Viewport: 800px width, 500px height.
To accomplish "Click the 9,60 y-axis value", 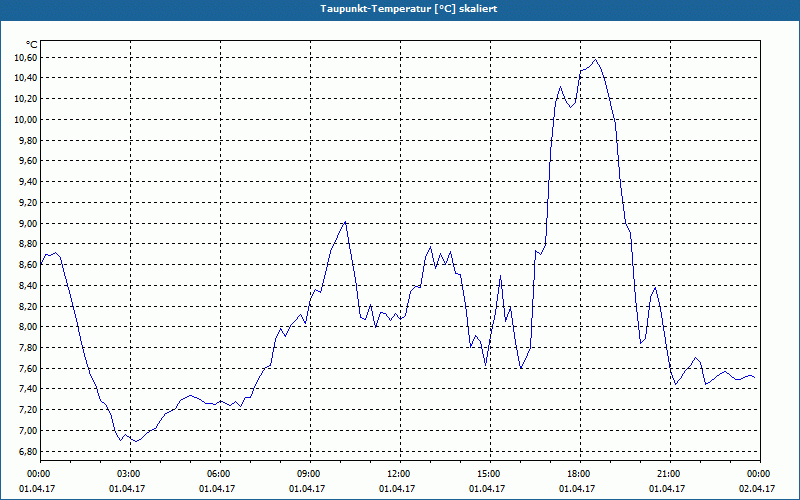I will click(x=28, y=161).
